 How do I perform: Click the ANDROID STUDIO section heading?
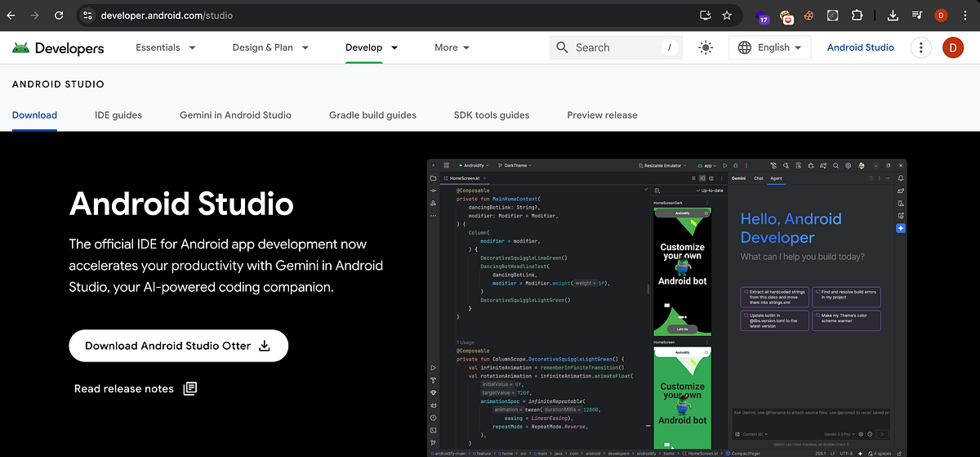tap(58, 84)
